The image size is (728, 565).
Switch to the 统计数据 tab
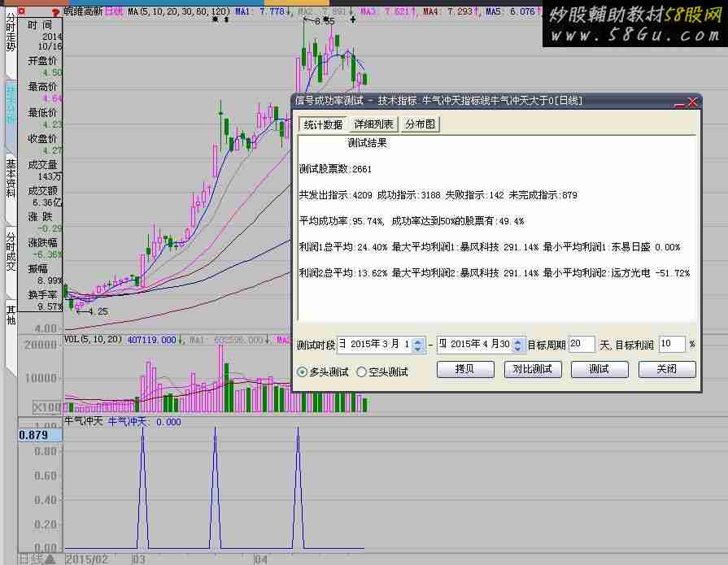[323, 124]
